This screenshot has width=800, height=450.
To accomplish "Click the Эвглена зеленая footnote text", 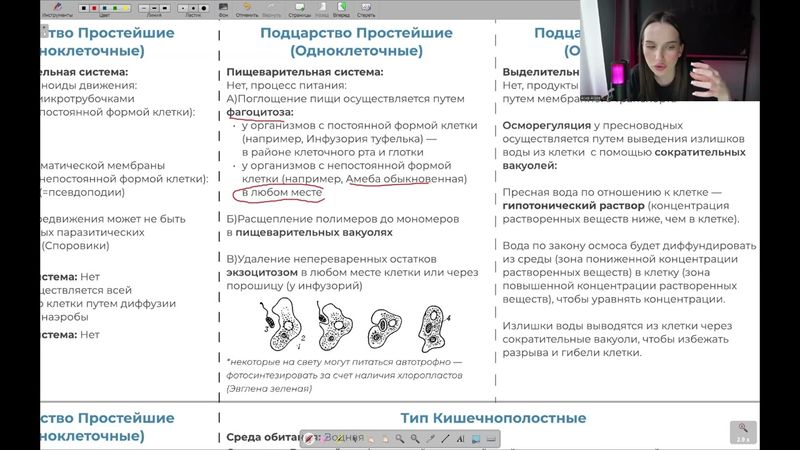I will pos(269,389).
